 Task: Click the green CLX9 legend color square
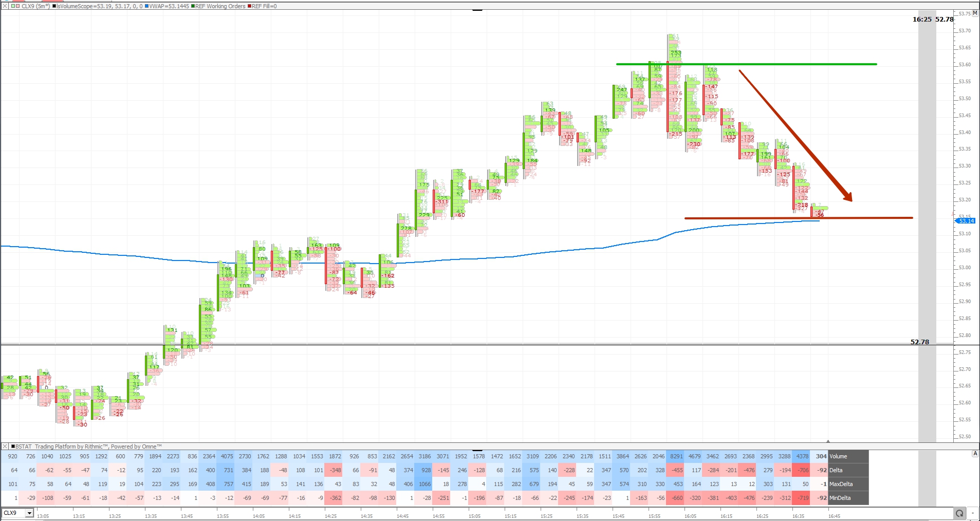point(12,6)
